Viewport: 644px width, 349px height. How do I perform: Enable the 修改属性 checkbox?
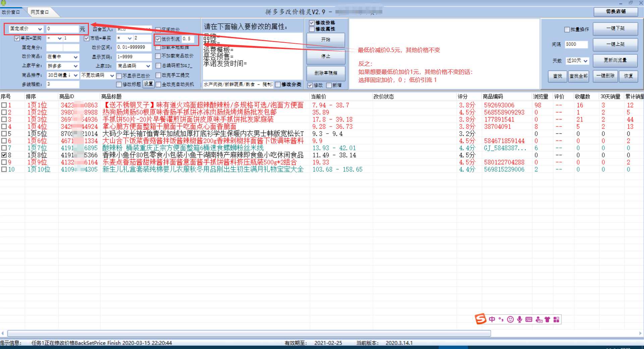point(312,29)
